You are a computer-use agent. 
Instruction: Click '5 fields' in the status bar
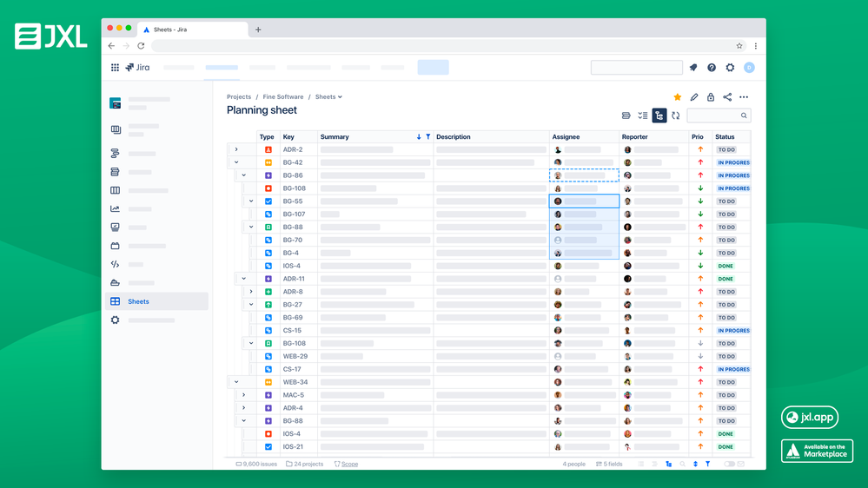609,465
